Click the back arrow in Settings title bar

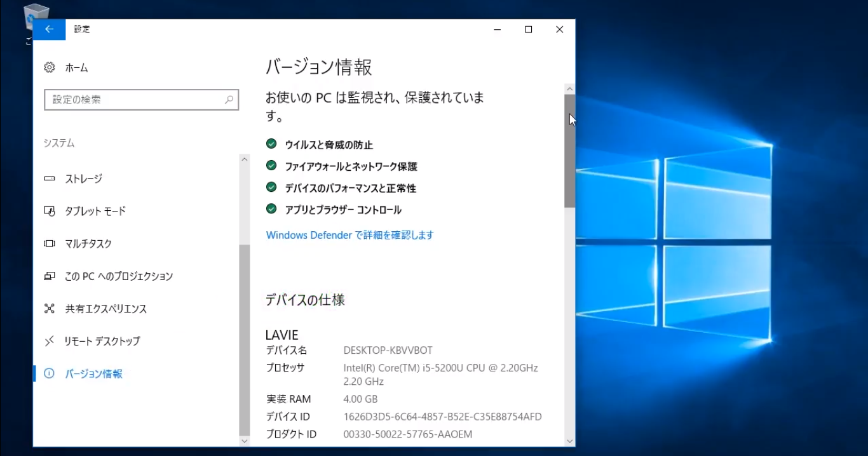coord(49,29)
